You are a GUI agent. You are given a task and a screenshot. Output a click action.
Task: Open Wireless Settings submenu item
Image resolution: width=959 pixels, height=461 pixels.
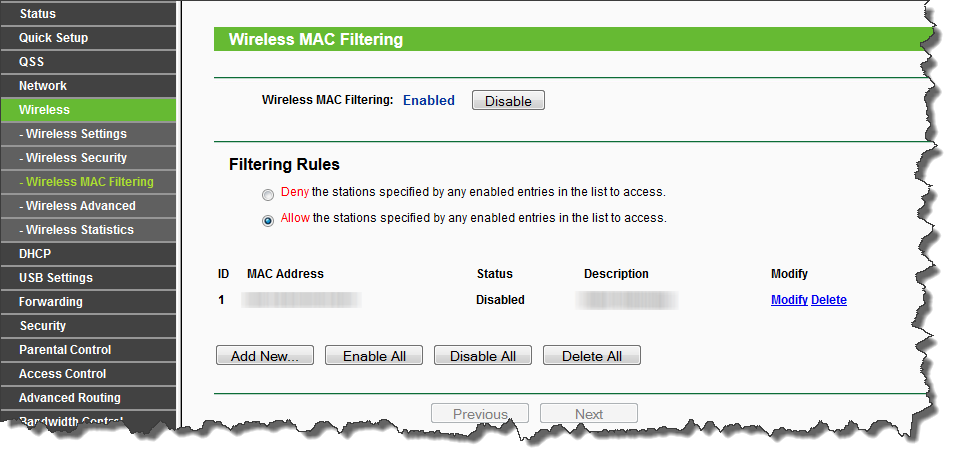pos(73,134)
